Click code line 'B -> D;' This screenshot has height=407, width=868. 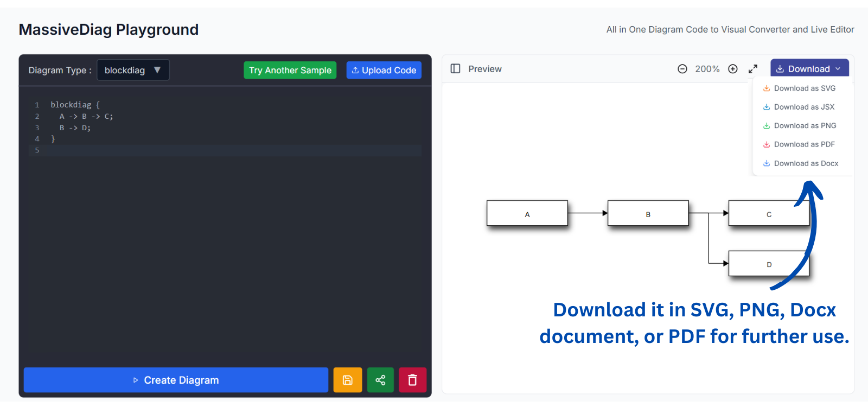[75, 128]
